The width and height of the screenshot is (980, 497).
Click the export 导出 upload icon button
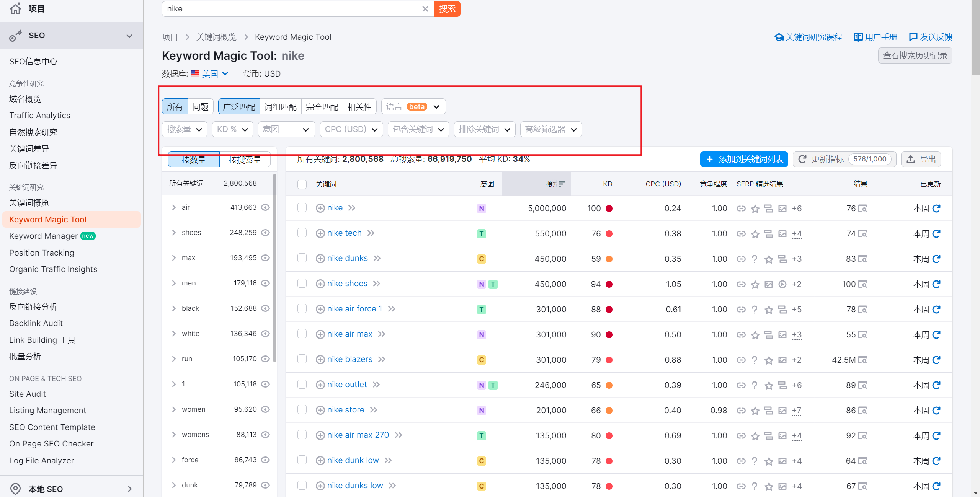tap(921, 159)
